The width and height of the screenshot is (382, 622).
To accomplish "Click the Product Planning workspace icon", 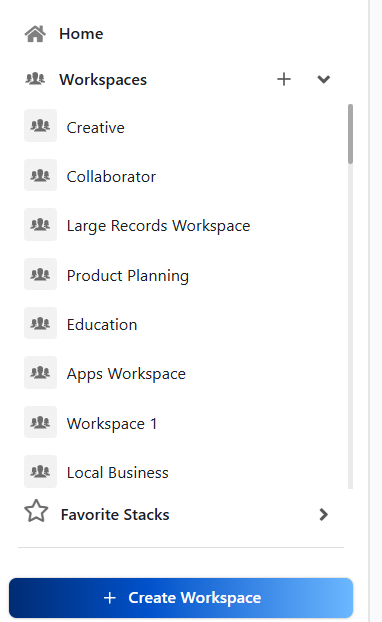I will [40, 274].
